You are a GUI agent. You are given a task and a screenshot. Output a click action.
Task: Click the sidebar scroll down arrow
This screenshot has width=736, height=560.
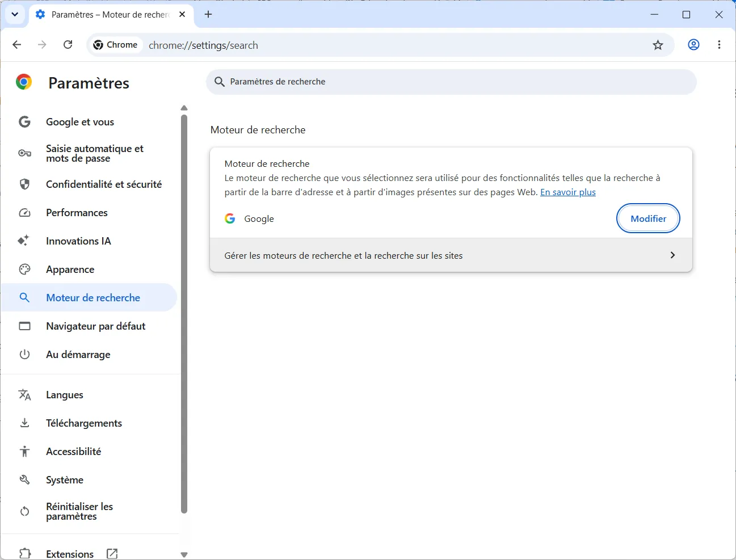tap(184, 555)
